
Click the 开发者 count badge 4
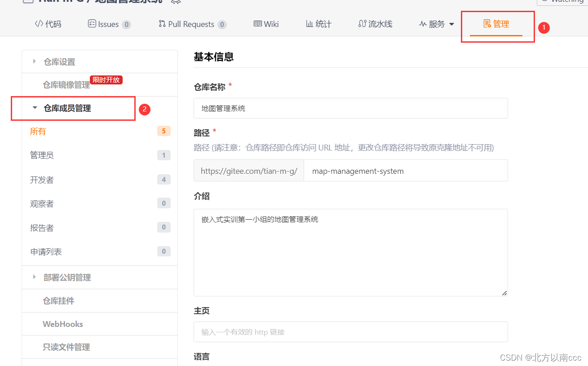(x=164, y=180)
